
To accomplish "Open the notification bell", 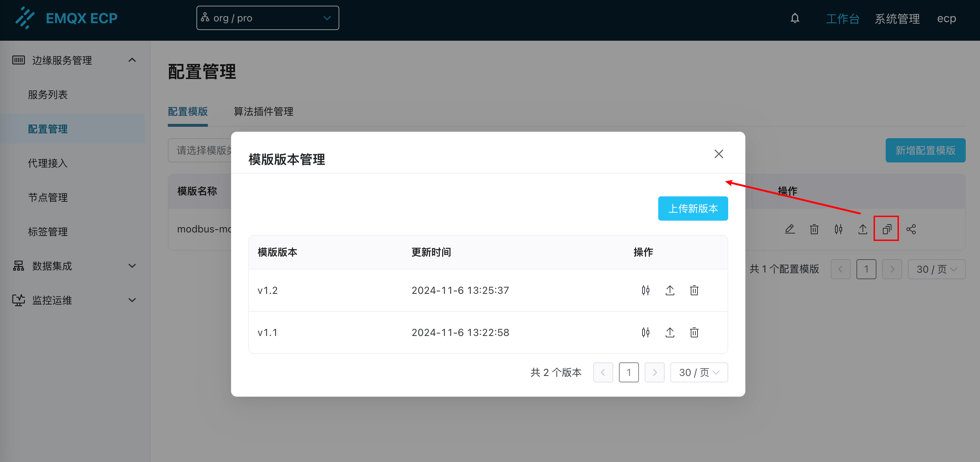I will pos(795,18).
